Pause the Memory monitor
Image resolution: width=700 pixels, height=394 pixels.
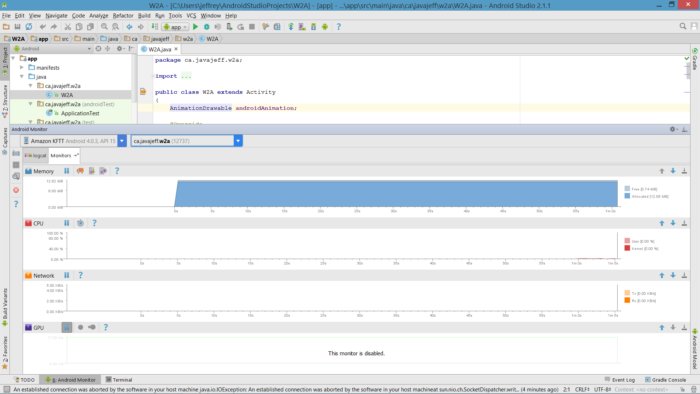point(67,171)
